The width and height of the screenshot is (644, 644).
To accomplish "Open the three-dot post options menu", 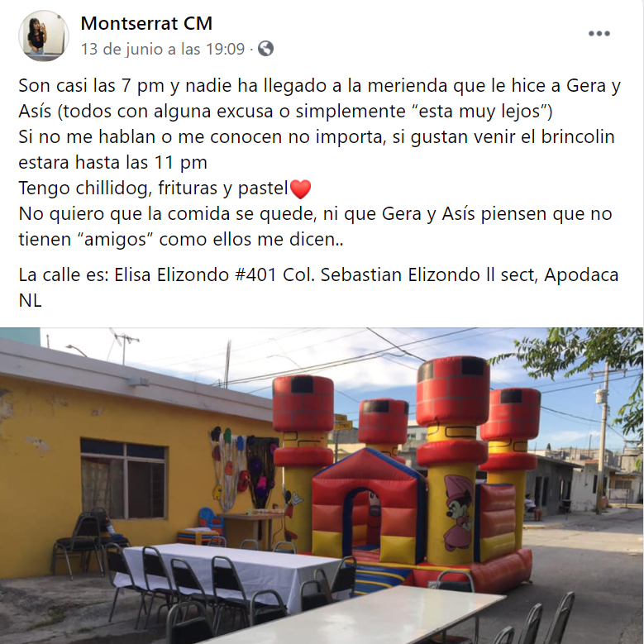I will [599, 34].
